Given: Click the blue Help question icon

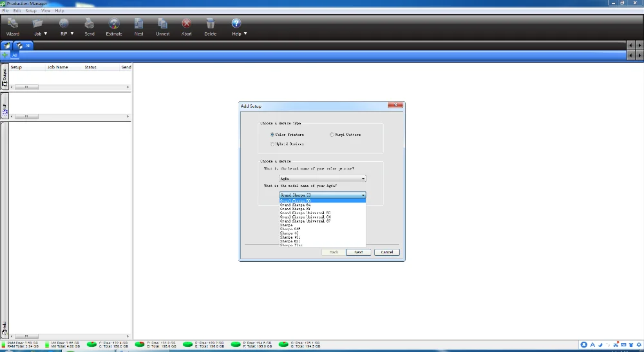Looking at the screenshot, I should [x=236, y=23].
